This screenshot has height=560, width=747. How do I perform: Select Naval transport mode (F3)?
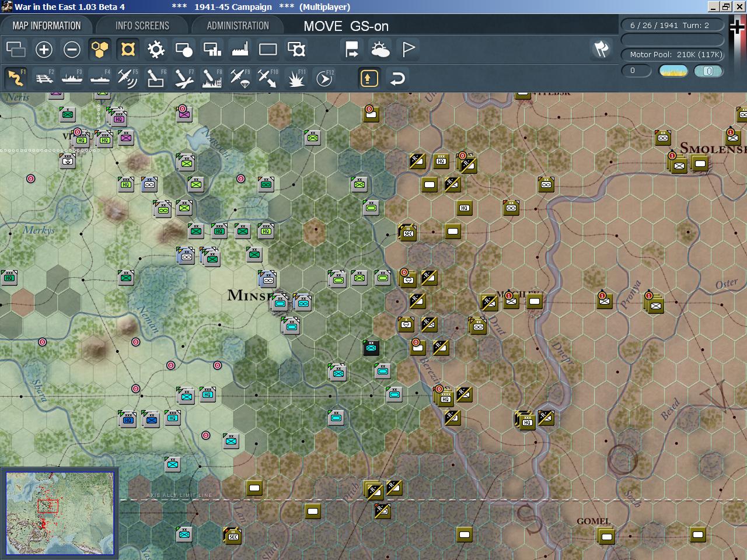pos(72,78)
